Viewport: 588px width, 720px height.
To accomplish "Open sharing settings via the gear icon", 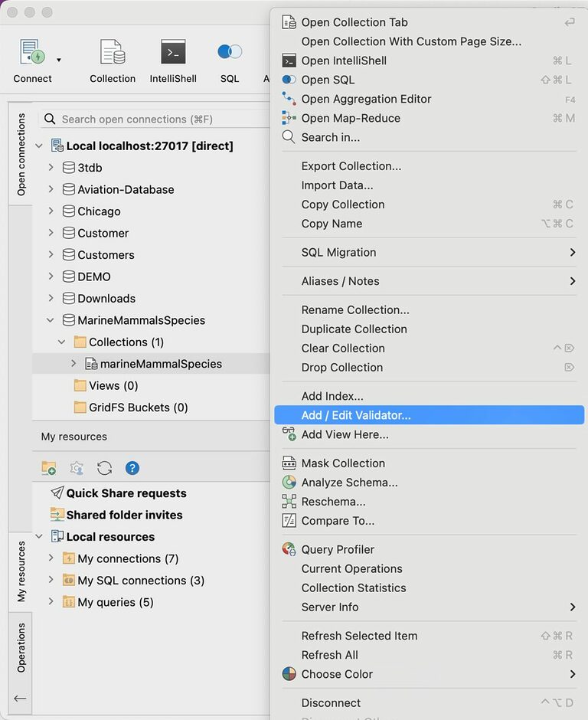I will coord(77,467).
